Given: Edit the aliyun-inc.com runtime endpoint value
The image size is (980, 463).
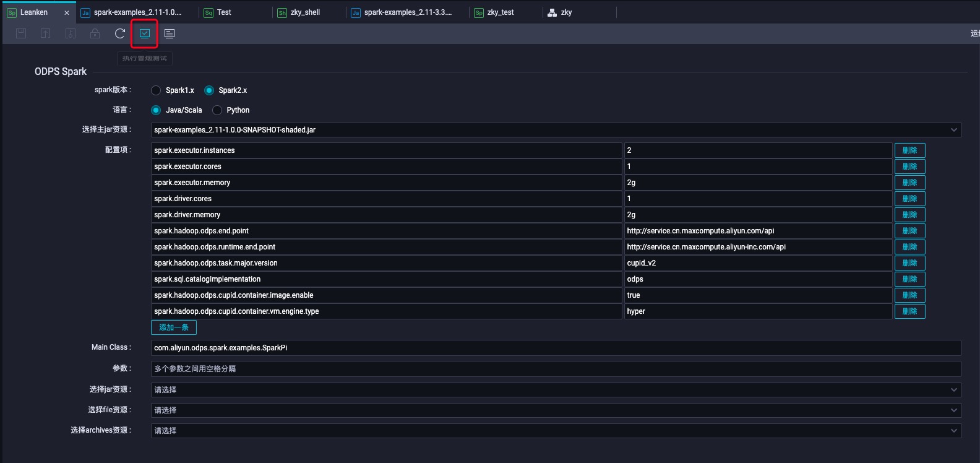Looking at the screenshot, I should [759, 247].
